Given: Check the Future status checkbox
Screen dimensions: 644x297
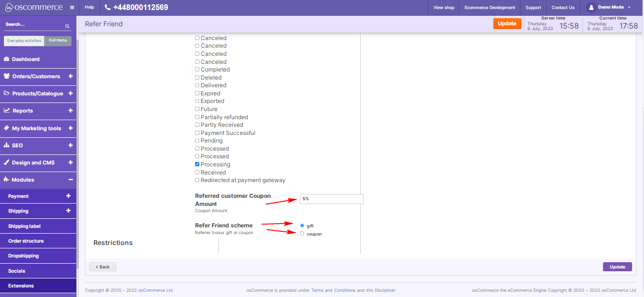Looking at the screenshot, I should click(x=197, y=109).
